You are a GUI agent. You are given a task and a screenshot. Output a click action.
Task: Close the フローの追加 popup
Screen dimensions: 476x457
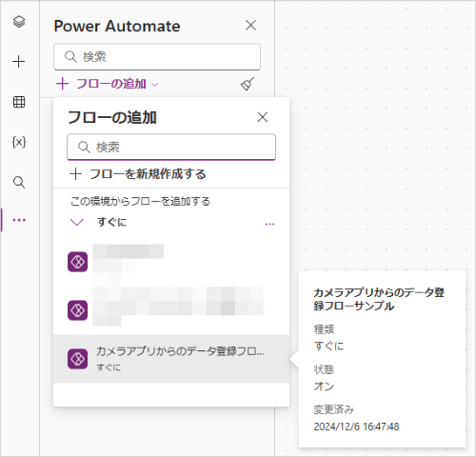click(263, 117)
